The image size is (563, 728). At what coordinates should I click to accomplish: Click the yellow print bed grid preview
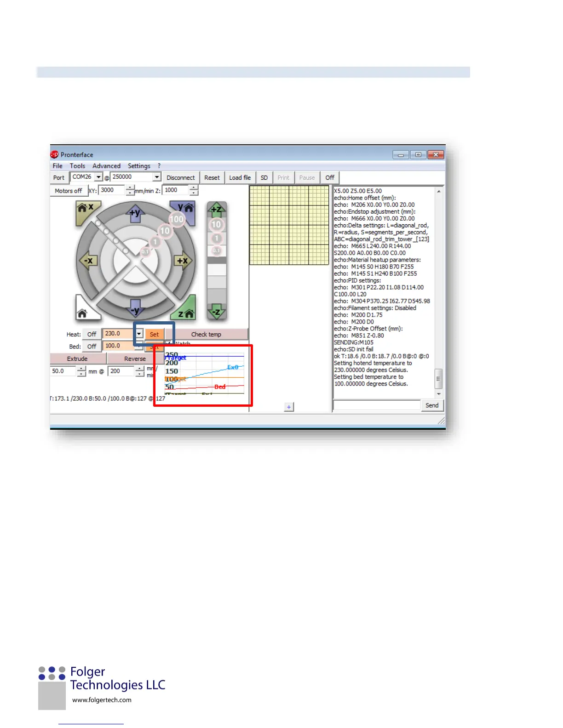coord(289,225)
